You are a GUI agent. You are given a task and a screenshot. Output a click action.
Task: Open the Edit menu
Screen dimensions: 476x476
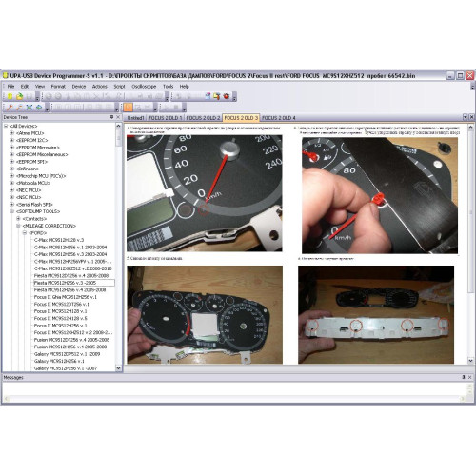[25, 87]
